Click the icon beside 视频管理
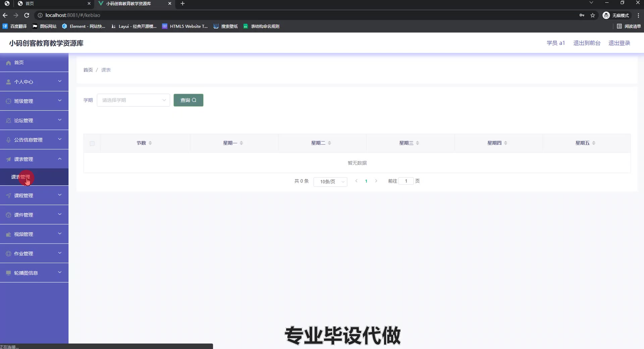Screen dimensions: 644x349 [x=8, y=234]
